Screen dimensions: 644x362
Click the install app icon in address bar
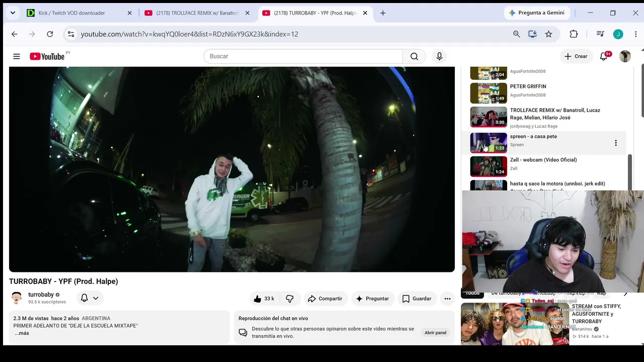pyautogui.click(x=532, y=34)
